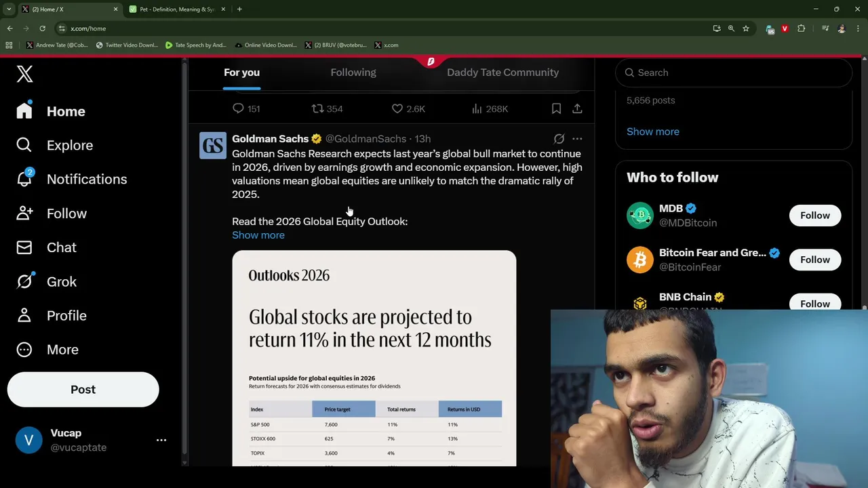Go back in browser
Image resolution: width=868 pixels, height=488 pixels.
click(9, 28)
